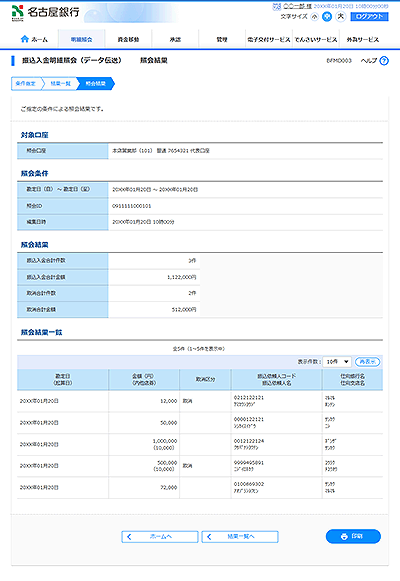The height and width of the screenshot is (581, 400).
Task: Click the amount 12,000 cell
Action: pos(169,401)
